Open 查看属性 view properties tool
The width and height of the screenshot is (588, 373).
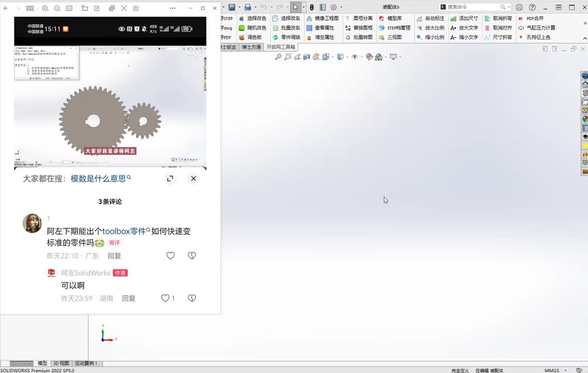coord(320,28)
